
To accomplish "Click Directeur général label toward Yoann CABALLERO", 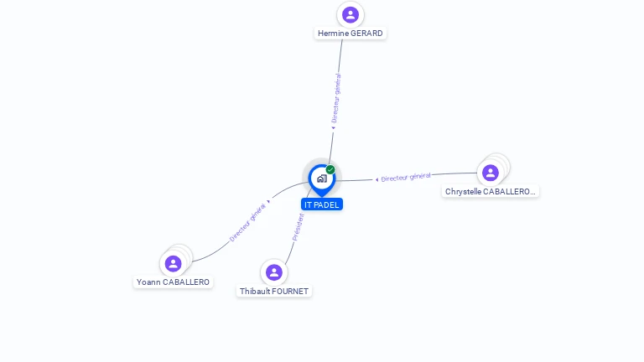I will (247, 222).
